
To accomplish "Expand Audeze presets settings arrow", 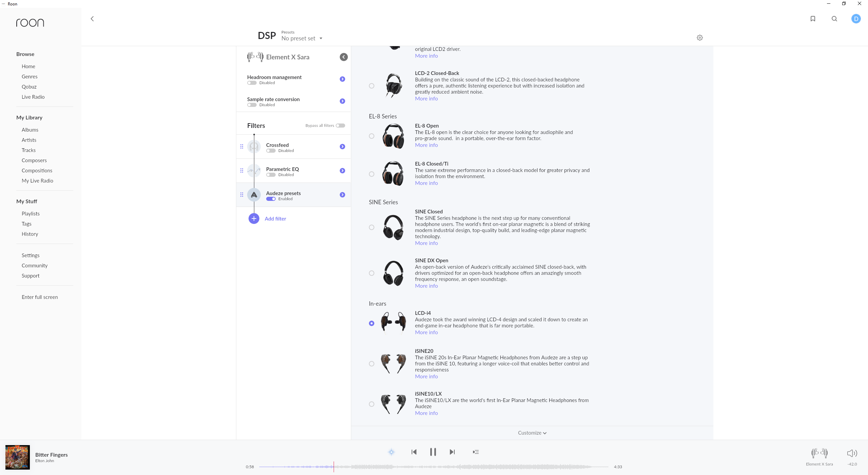I will 342,195.
